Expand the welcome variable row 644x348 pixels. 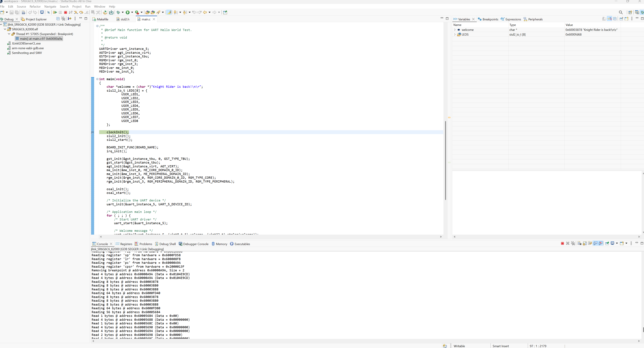tap(455, 30)
